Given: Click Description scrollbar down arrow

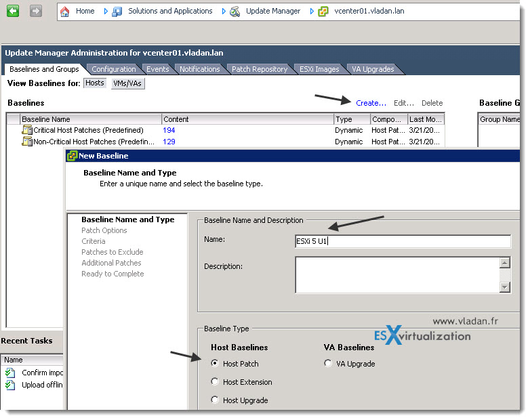Looking at the screenshot, I should pos(505,287).
